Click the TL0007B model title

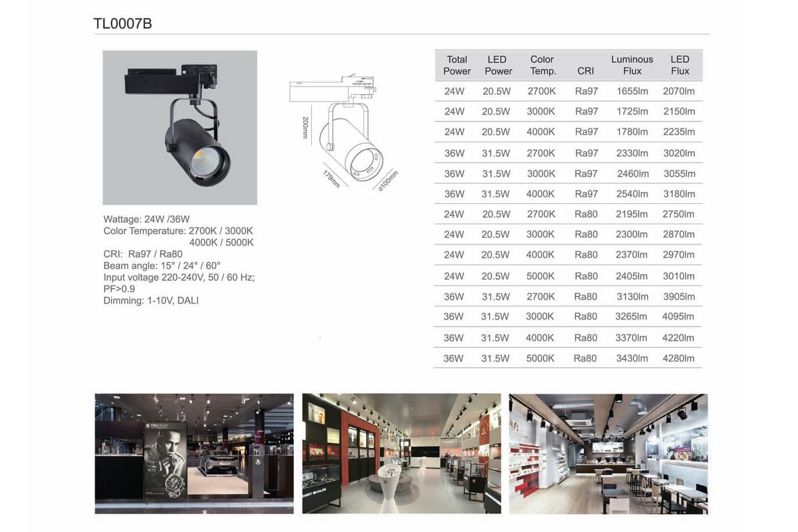pyautogui.click(x=123, y=24)
